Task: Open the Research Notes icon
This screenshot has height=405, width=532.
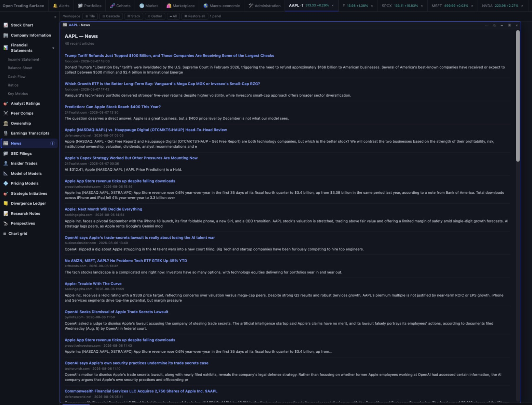Action: click(x=5, y=214)
